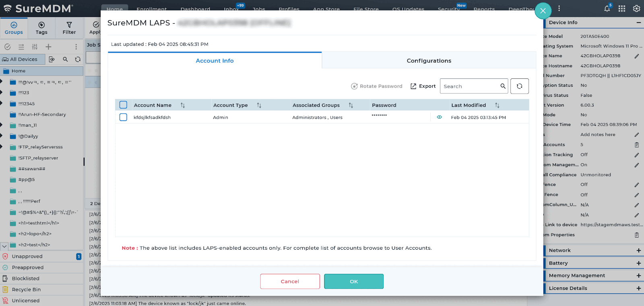
Task: Click the SureMDM logo
Action: coord(37,8)
